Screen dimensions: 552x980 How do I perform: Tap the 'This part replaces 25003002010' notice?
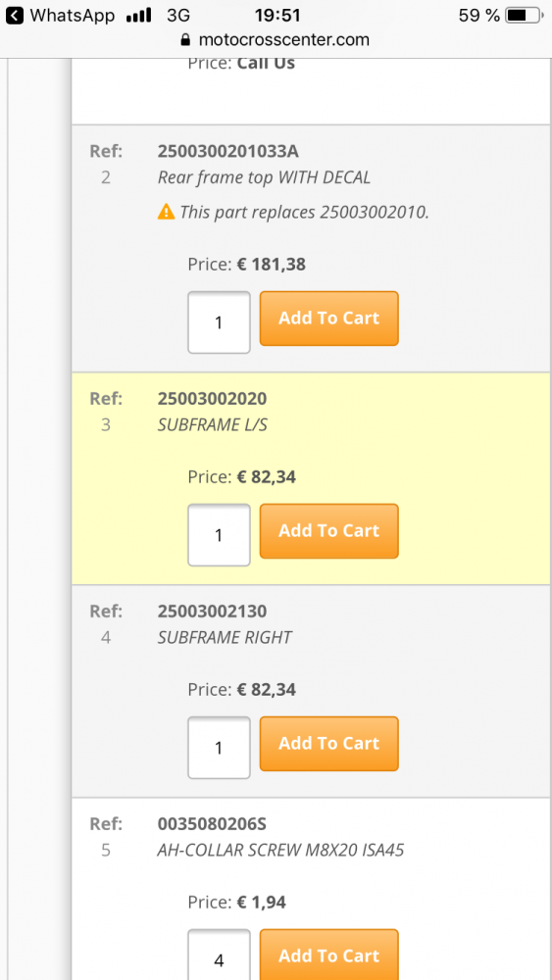click(305, 213)
